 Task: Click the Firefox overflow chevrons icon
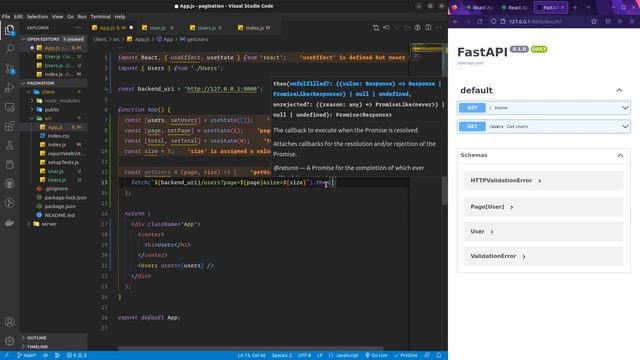pyautogui.click(x=620, y=21)
